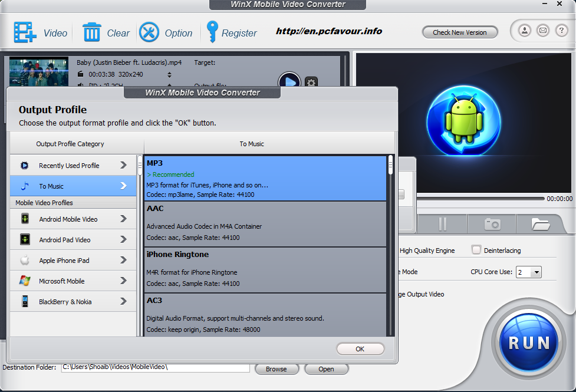Click the Register key icon
This screenshot has height=392, width=576.
pos(212,32)
